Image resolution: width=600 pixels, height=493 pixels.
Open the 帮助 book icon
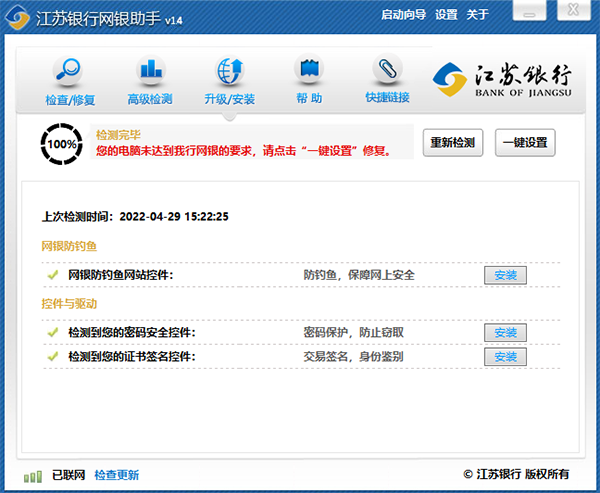tap(309, 69)
